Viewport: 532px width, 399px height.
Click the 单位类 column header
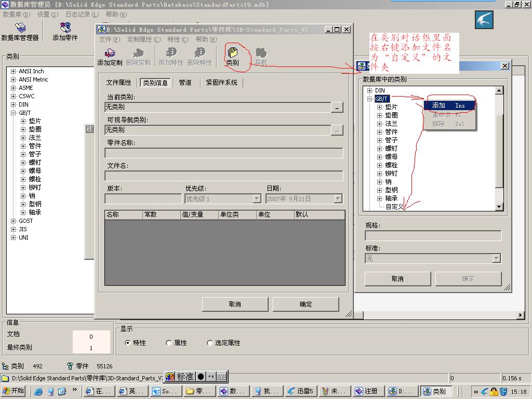click(237, 215)
